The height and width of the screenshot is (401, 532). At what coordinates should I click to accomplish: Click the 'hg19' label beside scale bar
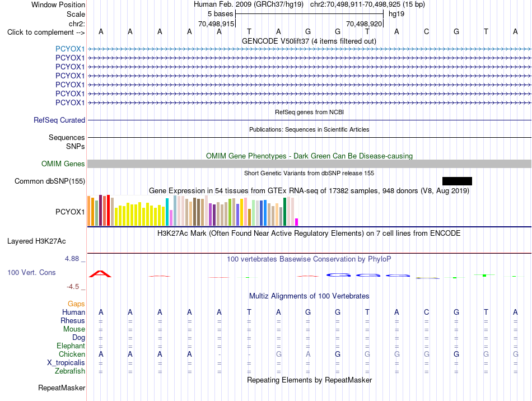[x=396, y=14]
